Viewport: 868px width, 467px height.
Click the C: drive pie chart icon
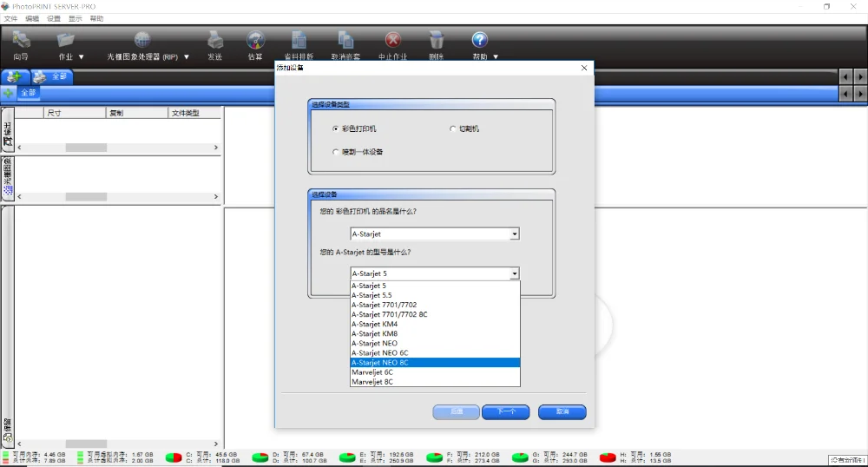[x=174, y=457]
